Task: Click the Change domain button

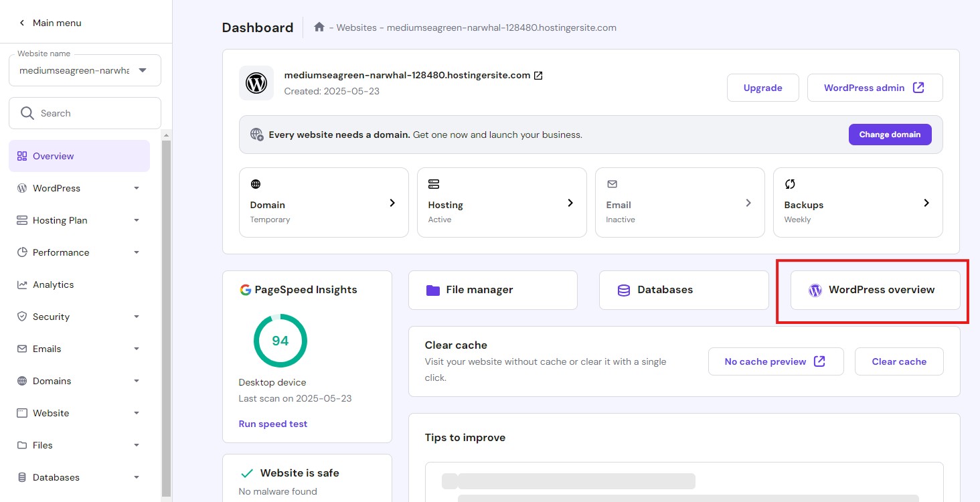Action: (x=890, y=135)
